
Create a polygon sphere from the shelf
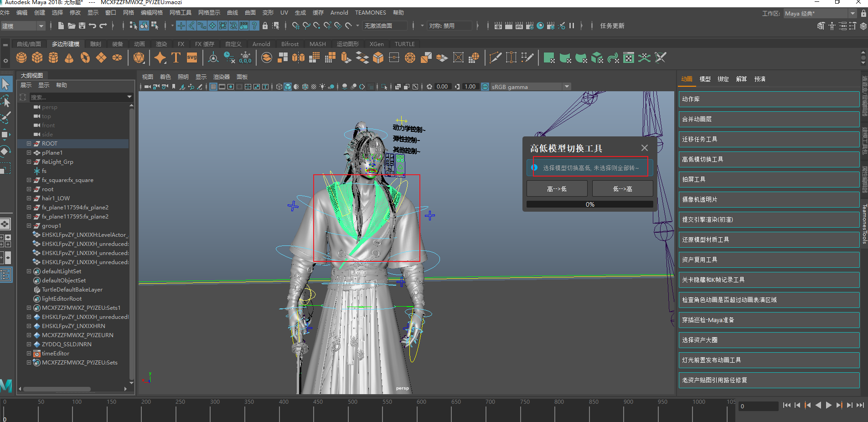21,57
